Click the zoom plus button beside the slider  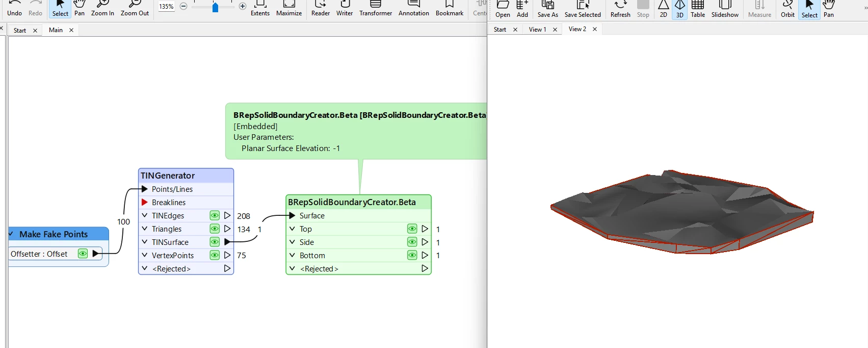(x=243, y=6)
